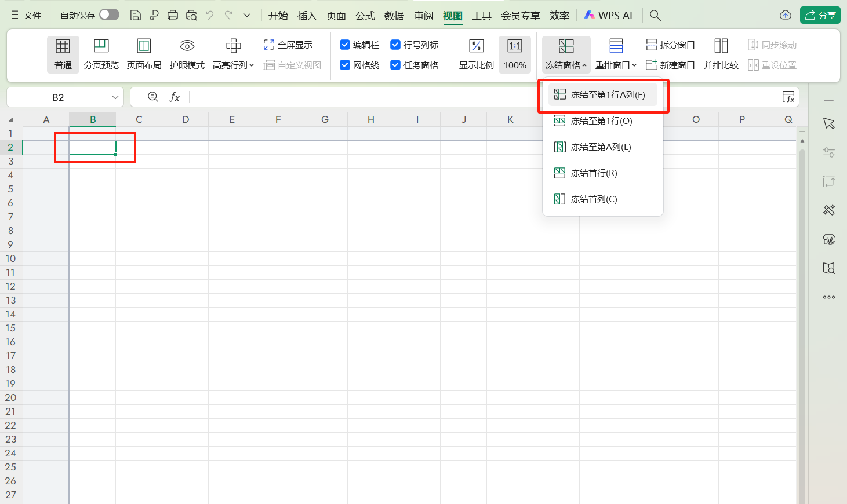
Task: Enable 护眼模式 eye protection
Action: [187, 54]
